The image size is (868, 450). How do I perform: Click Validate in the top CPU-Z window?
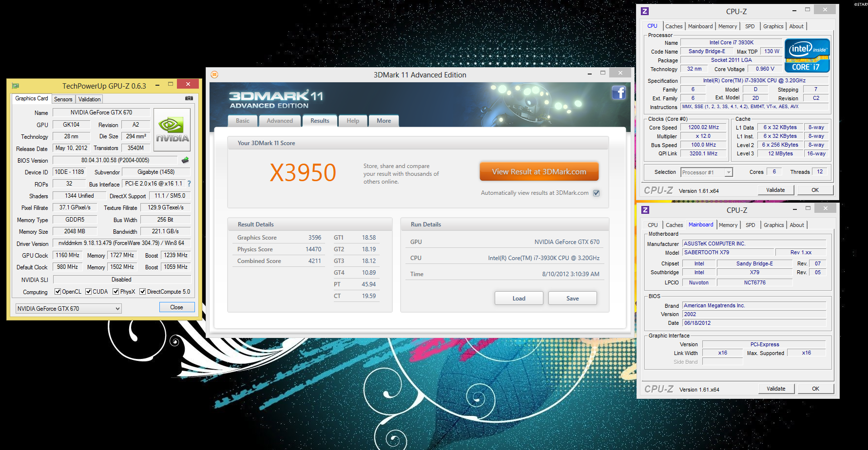[776, 190]
